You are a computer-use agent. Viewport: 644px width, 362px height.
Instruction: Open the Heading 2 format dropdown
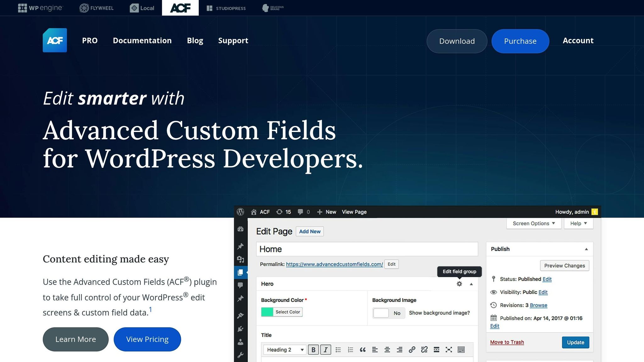(285, 350)
